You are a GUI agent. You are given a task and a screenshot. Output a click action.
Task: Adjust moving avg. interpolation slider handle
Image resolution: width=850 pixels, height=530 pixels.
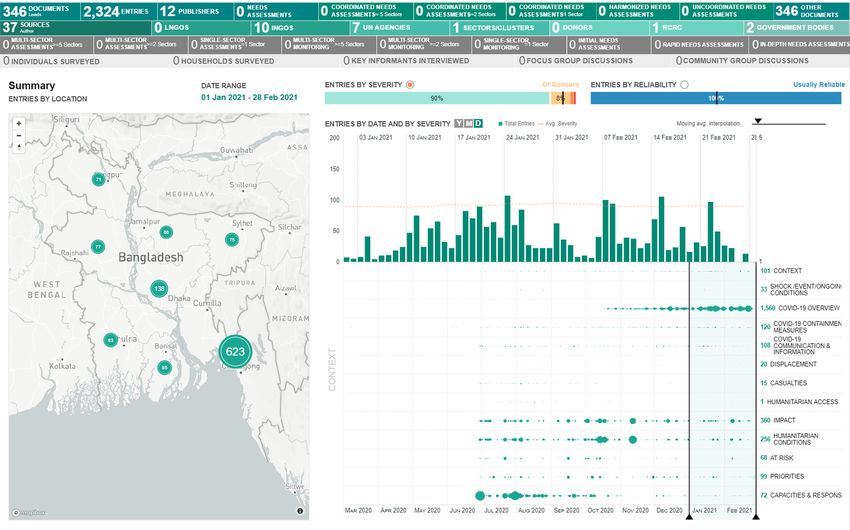[x=758, y=121]
